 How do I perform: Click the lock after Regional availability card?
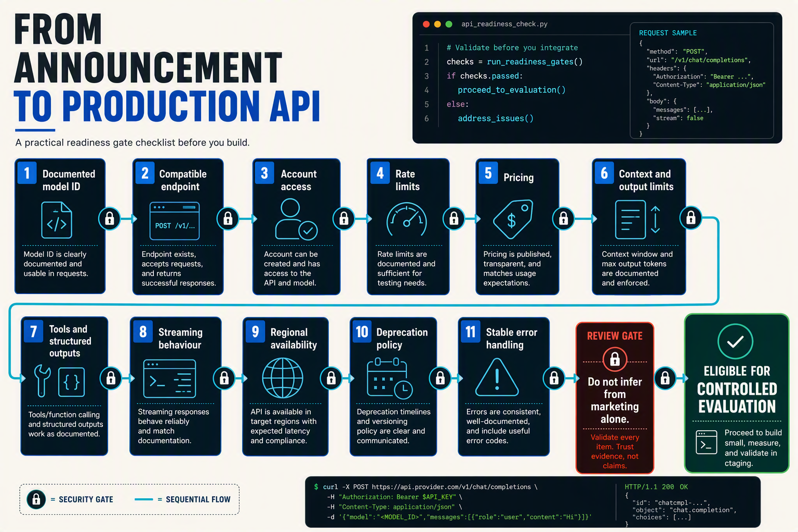[x=331, y=379]
